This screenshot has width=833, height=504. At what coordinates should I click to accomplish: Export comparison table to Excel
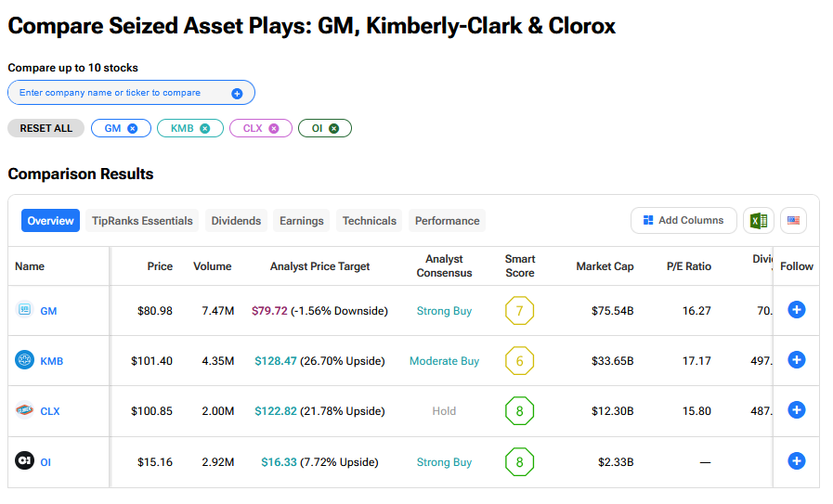coord(758,221)
